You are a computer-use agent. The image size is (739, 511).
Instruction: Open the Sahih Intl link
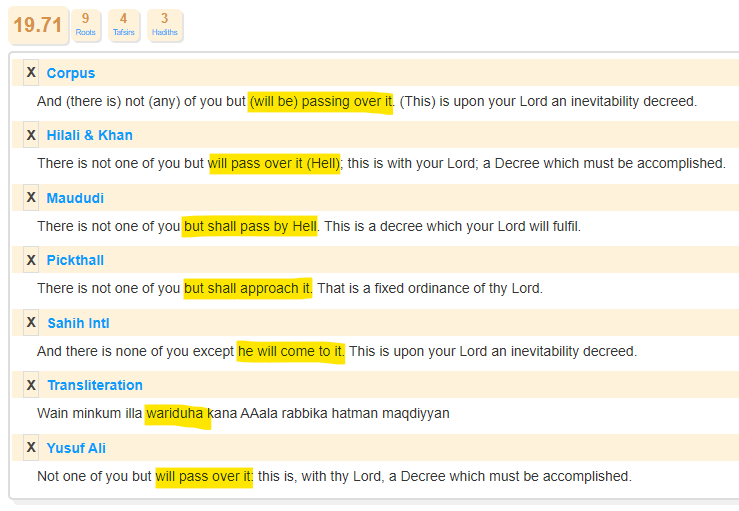(x=78, y=323)
